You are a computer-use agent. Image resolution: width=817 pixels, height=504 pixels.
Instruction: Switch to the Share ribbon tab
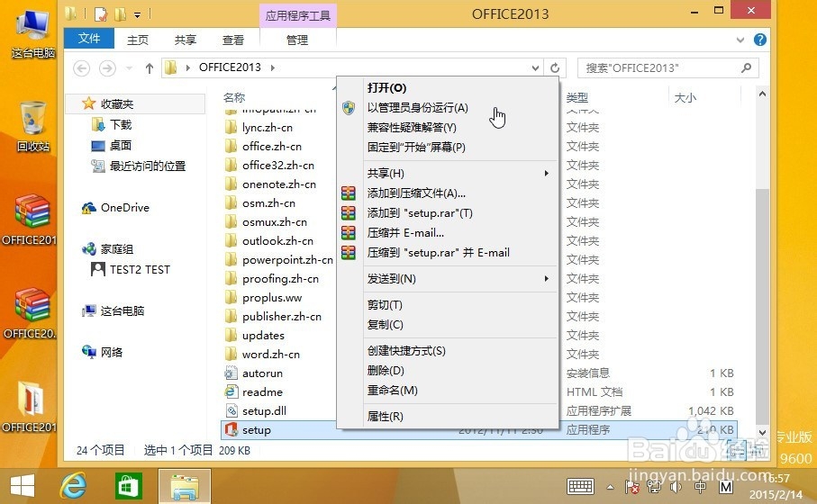tap(185, 40)
